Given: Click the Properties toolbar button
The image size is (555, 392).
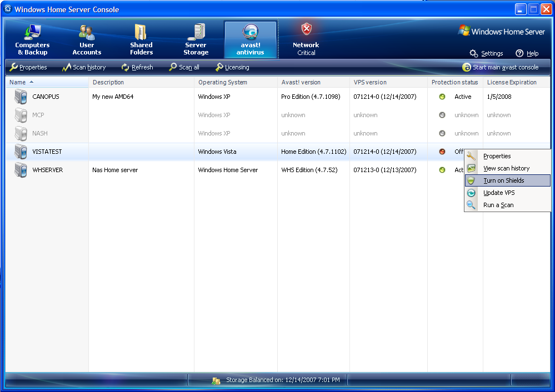Looking at the screenshot, I should [28, 67].
